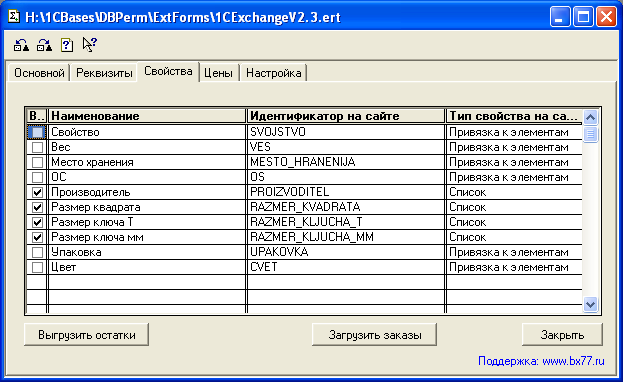Viewport: 623px width, 382px height.
Task: Click the title bar application icon
Action: point(14,17)
